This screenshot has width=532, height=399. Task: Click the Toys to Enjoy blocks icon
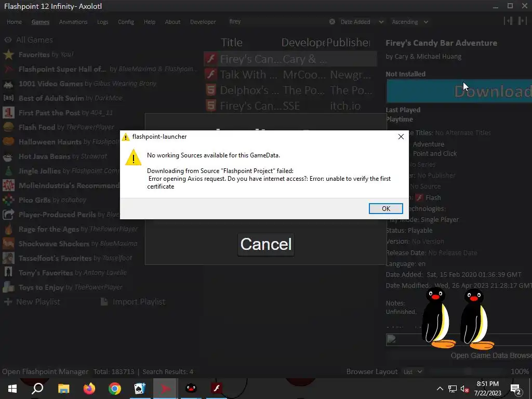(8, 287)
